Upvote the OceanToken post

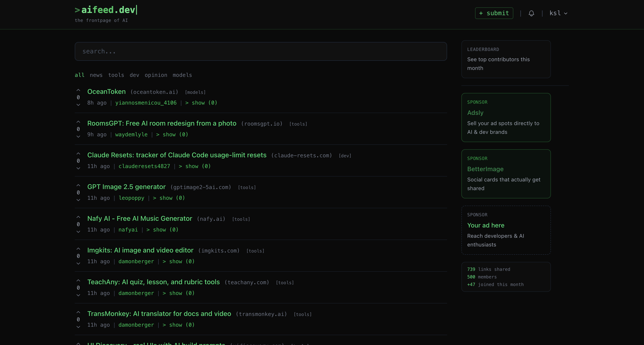pyautogui.click(x=78, y=90)
